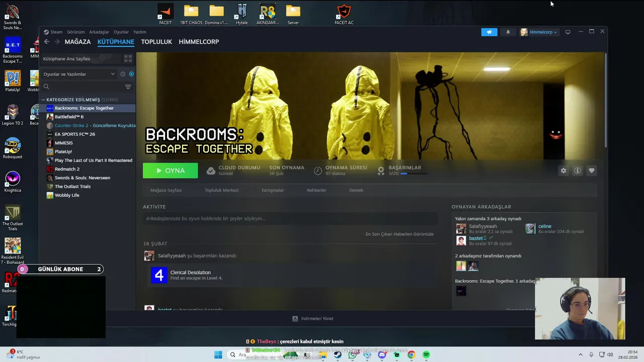Open Steam notifications bell icon
The image size is (644, 362).
pyautogui.click(x=508, y=32)
